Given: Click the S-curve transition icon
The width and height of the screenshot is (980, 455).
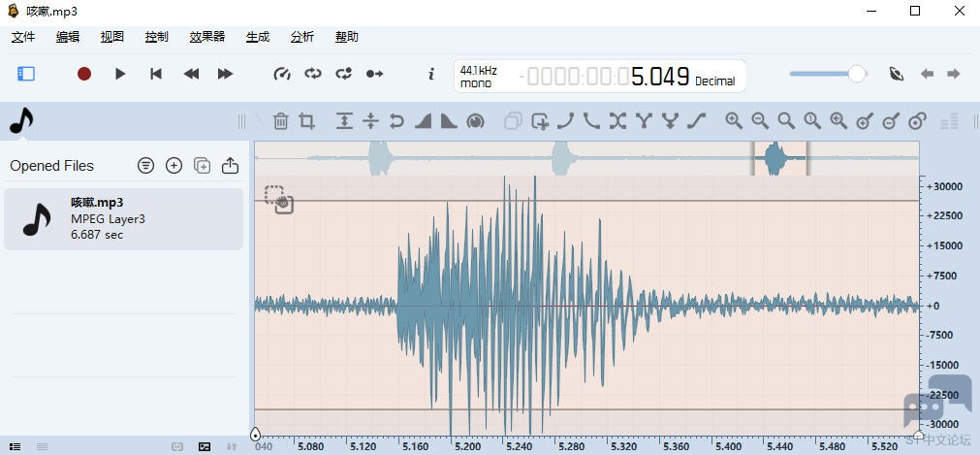Looking at the screenshot, I should pyautogui.click(x=696, y=121).
